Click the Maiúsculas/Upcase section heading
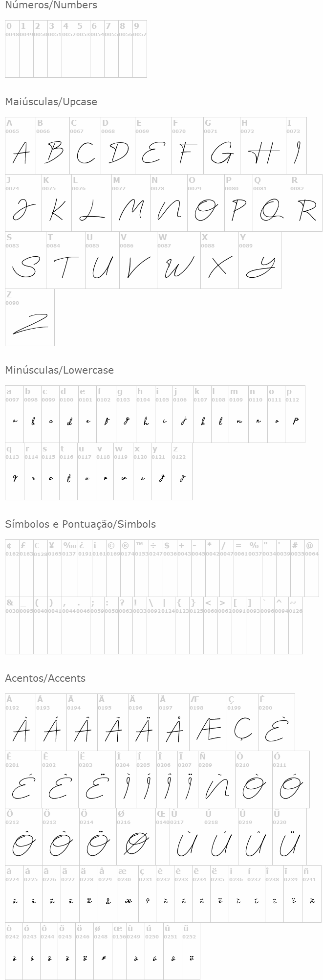Screen dimensions: 323x980 tap(51, 102)
